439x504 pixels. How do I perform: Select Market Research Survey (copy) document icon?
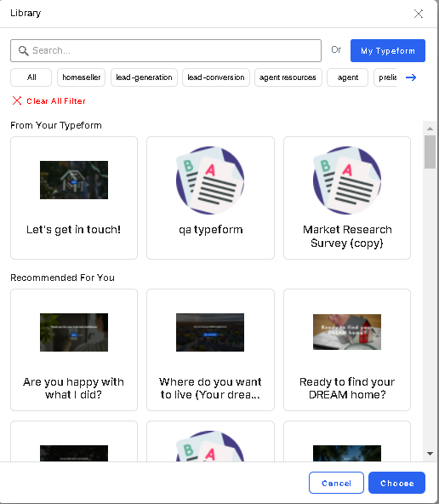coord(347,180)
